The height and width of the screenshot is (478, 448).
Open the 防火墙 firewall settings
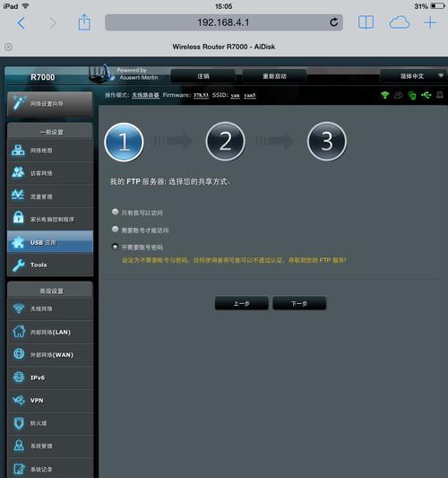coord(50,423)
